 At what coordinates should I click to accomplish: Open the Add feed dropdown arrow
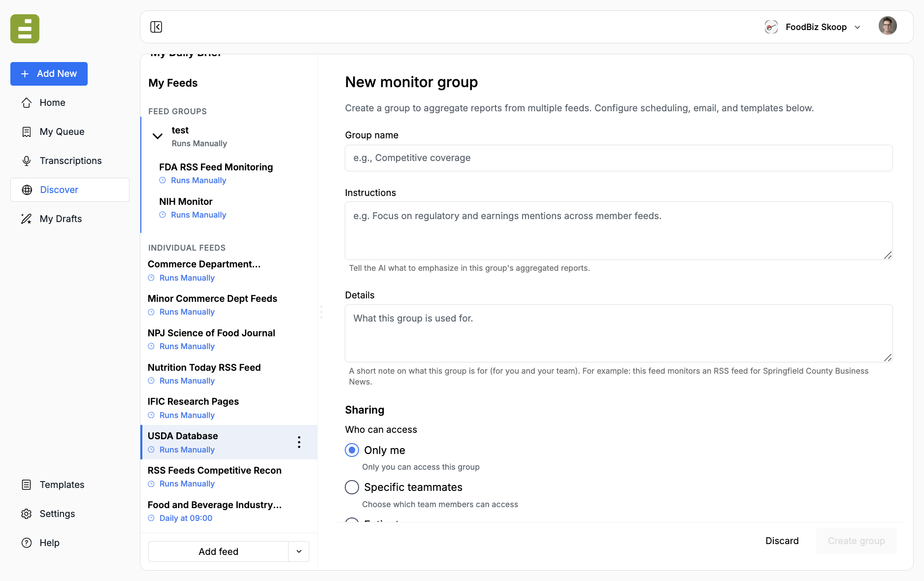click(299, 551)
